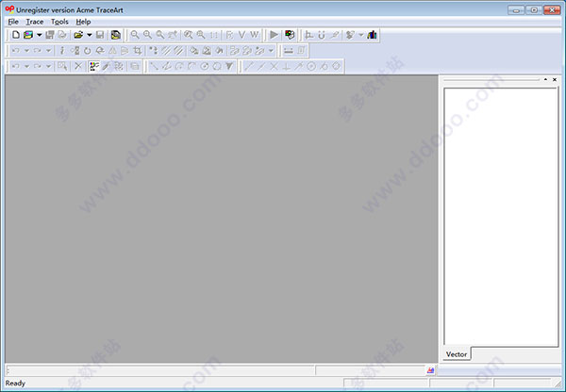Click the R view toolbar button
Screen dimensions: 566x392
[229, 35]
